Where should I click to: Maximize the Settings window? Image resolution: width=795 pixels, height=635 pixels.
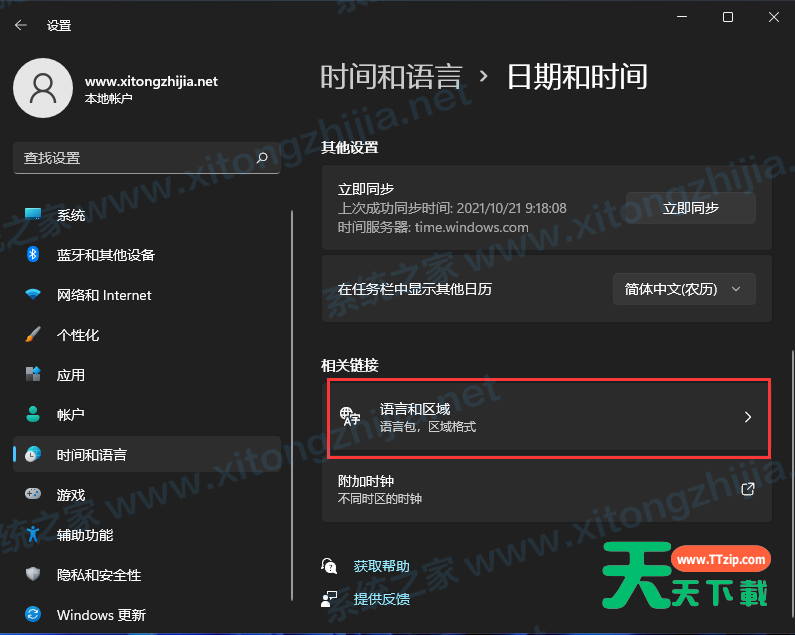(x=728, y=17)
